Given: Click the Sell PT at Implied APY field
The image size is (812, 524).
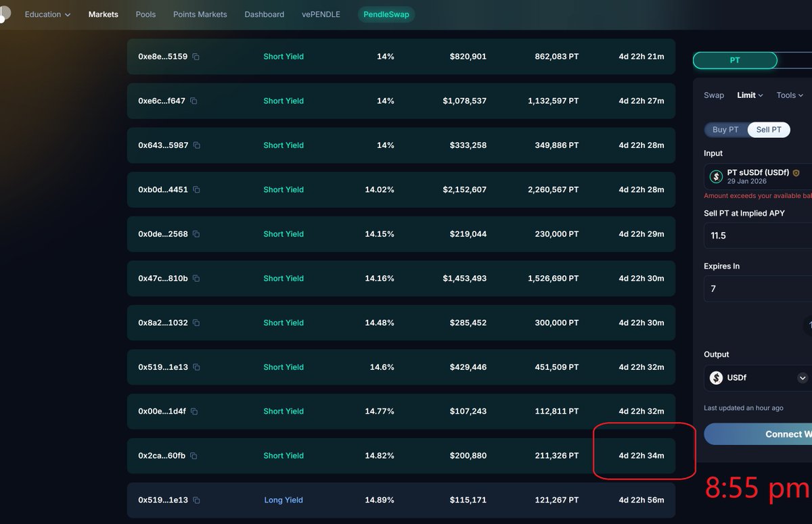Looking at the screenshot, I should point(757,236).
